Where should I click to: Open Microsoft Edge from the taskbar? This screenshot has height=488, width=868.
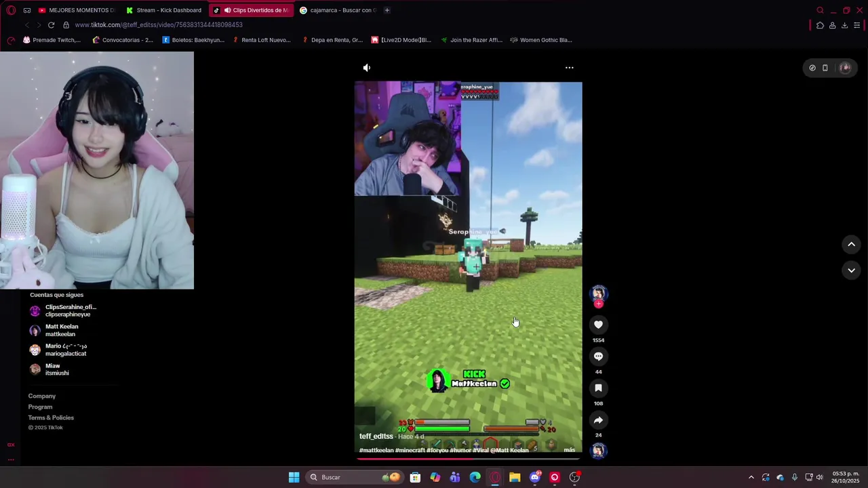pyautogui.click(x=475, y=477)
